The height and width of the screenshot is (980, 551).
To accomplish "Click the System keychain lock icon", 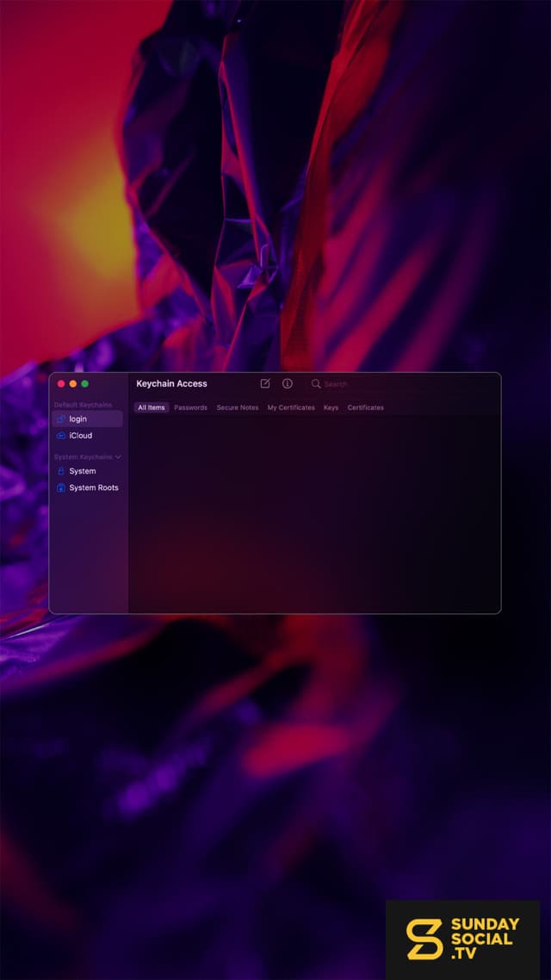I will [61, 471].
